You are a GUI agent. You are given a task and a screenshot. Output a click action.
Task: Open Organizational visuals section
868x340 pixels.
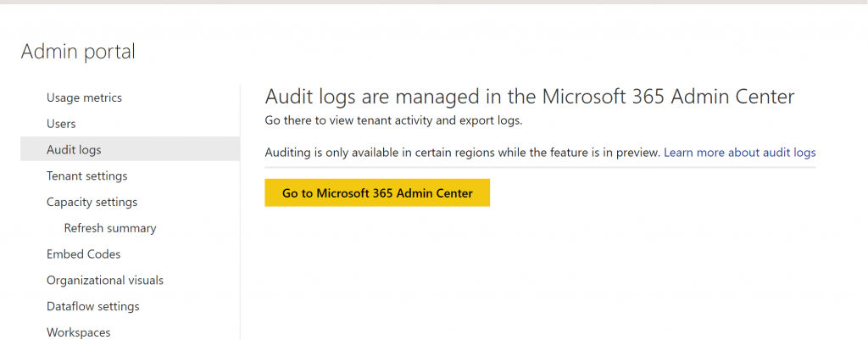105,280
